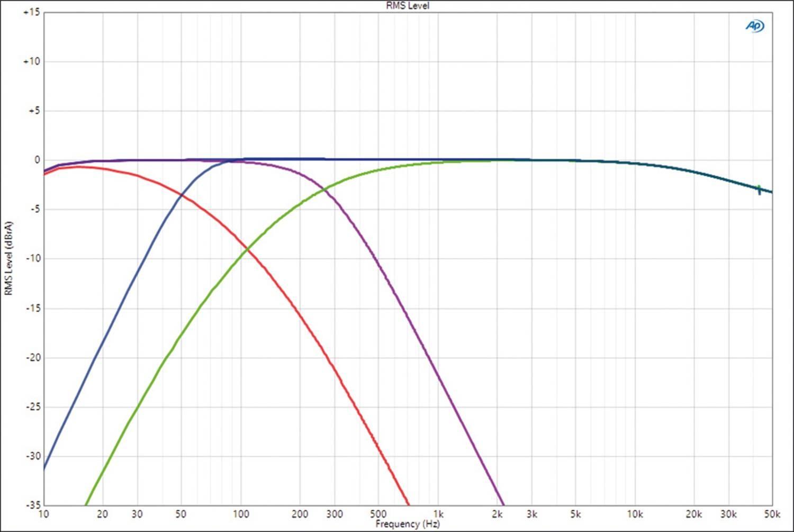Click the '20k' frequency tick label

click(694, 514)
